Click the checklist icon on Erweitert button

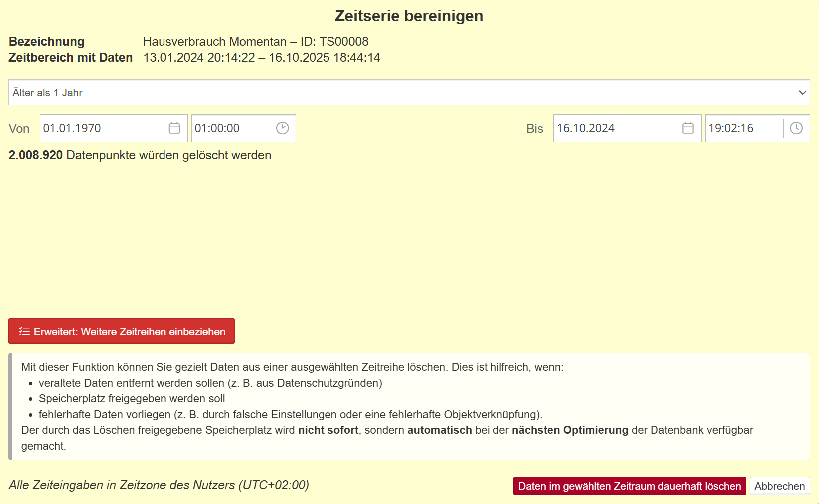[24, 331]
